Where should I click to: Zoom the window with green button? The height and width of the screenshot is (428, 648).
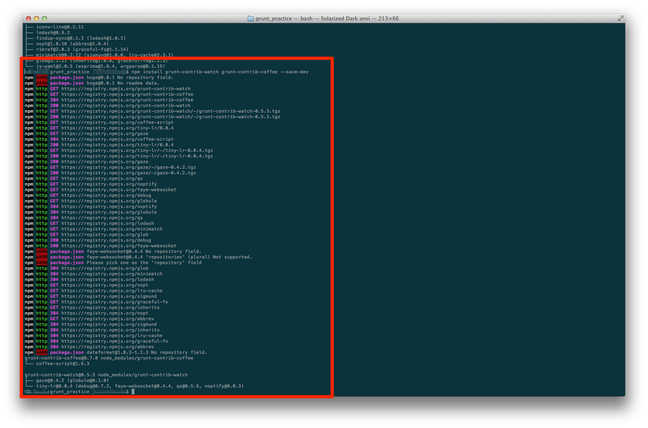[45, 18]
